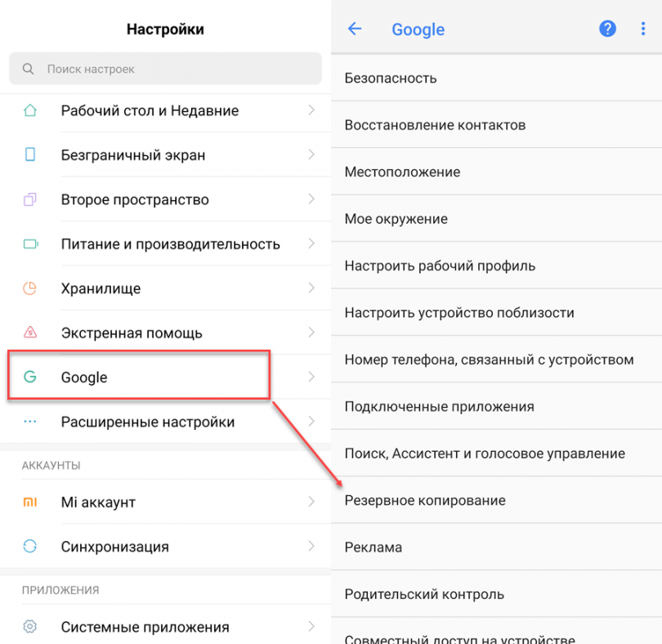The width and height of the screenshot is (662, 644).
Task: Open the three-dot overflow menu
Action: tap(643, 29)
